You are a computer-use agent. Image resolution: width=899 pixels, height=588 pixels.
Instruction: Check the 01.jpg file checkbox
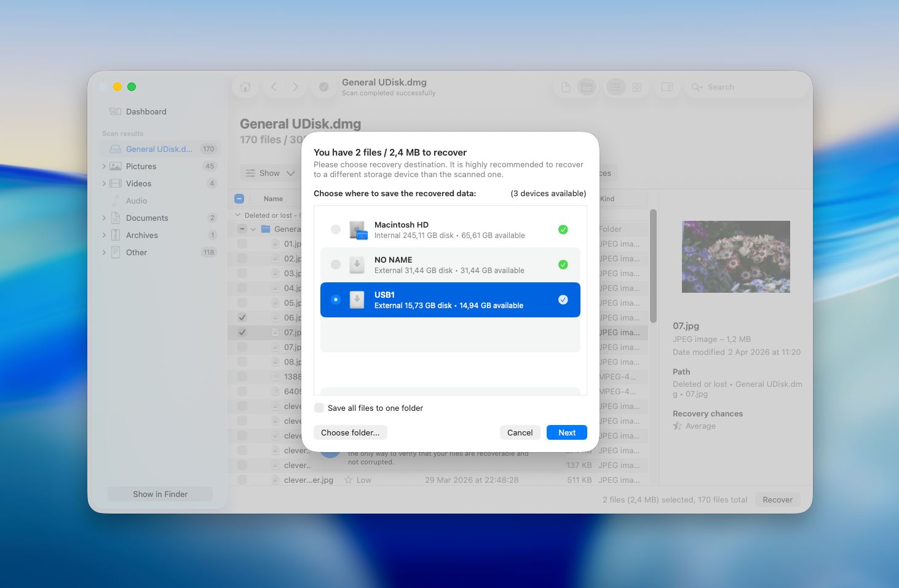coord(242,244)
